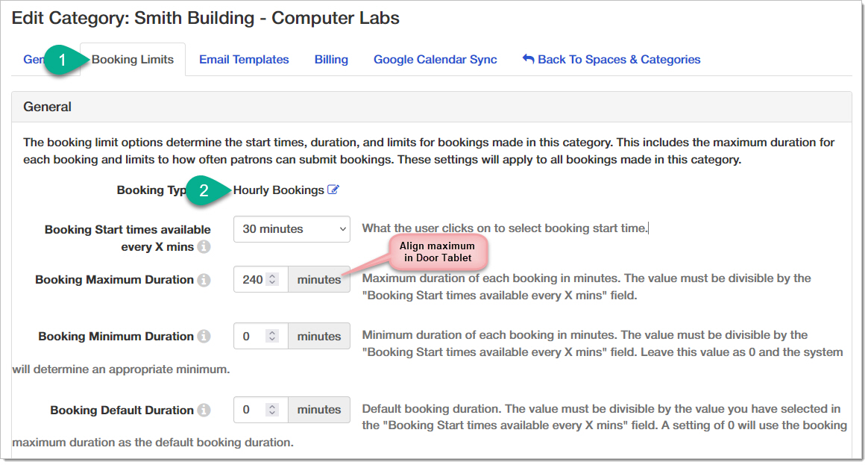Viewport: 868px width, 465px height.
Task: Click info icon beside Booking Maximum Duration
Action: tap(204, 280)
